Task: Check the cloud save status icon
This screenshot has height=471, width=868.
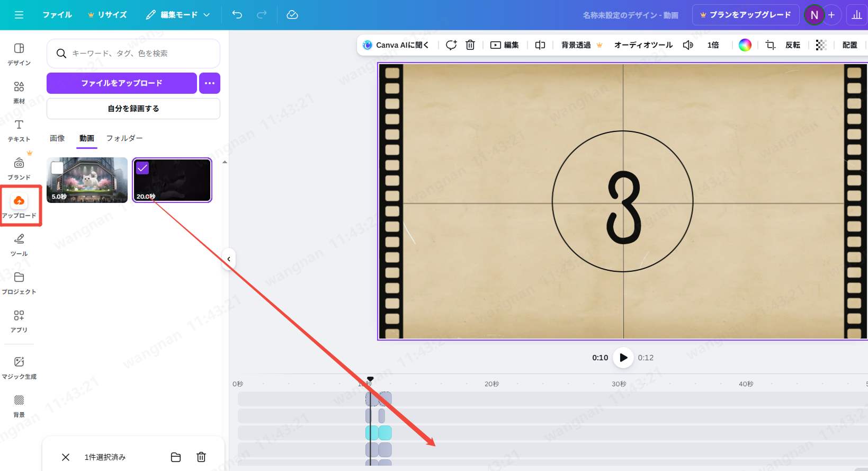Action: [x=292, y=15]
